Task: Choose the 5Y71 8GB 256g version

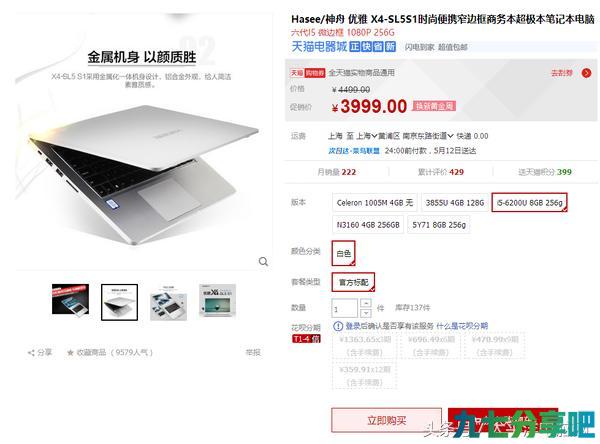Action: point(439,225)
